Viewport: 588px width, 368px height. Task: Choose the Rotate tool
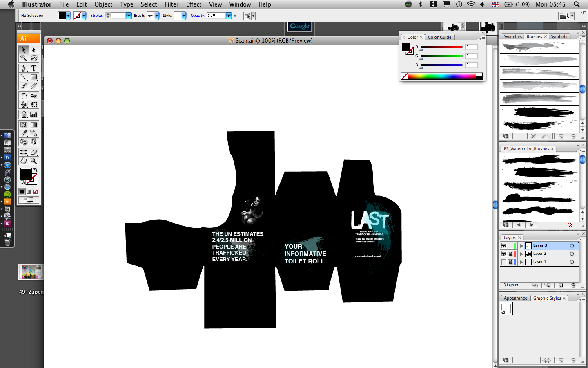click(24, 96)
